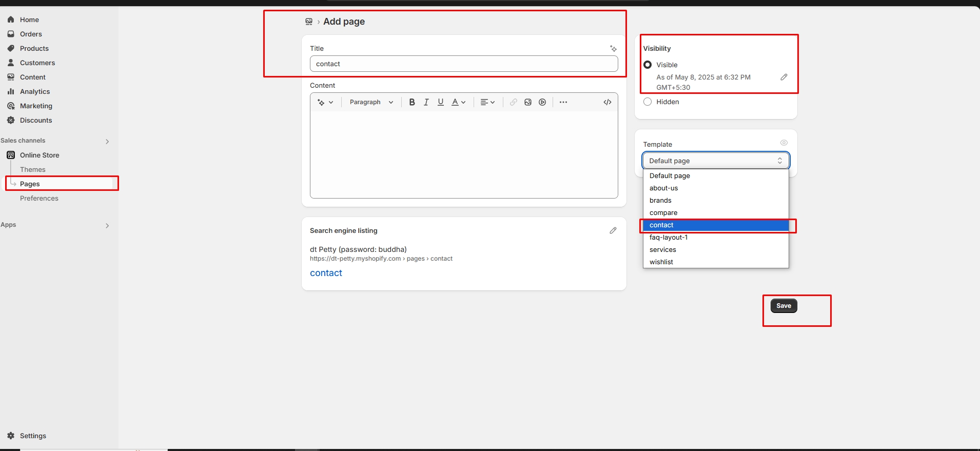Open the Paragraph style dropdown

pyautogui.click(x=371, y=102)
